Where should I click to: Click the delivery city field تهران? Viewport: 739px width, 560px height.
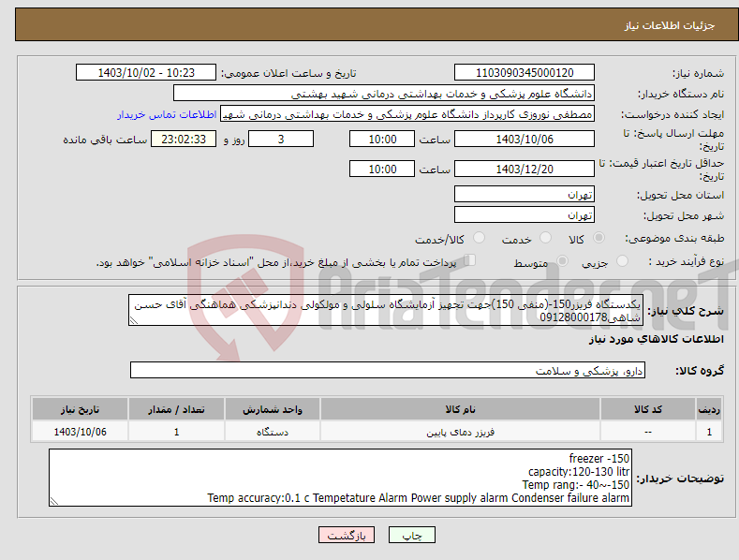[525, 215]
